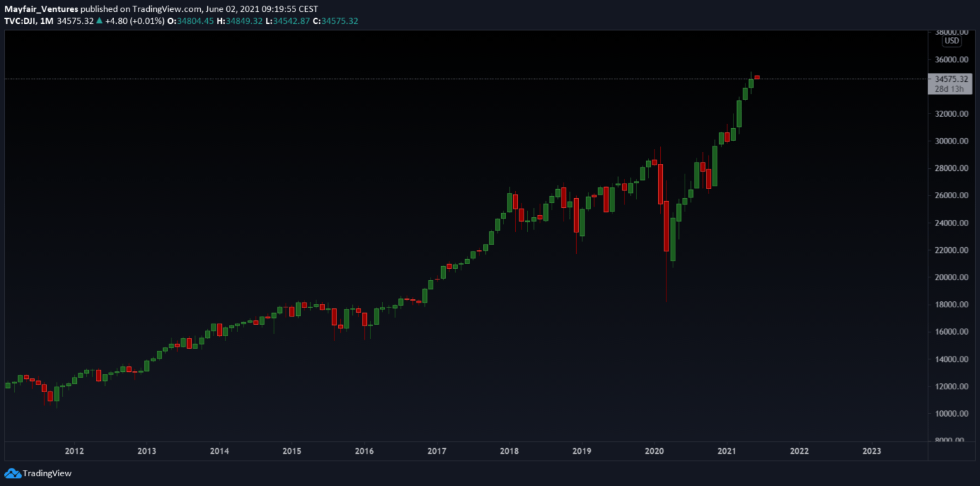Click the green up-arrow change indicator
980x486 pixels.
(99, 21)
